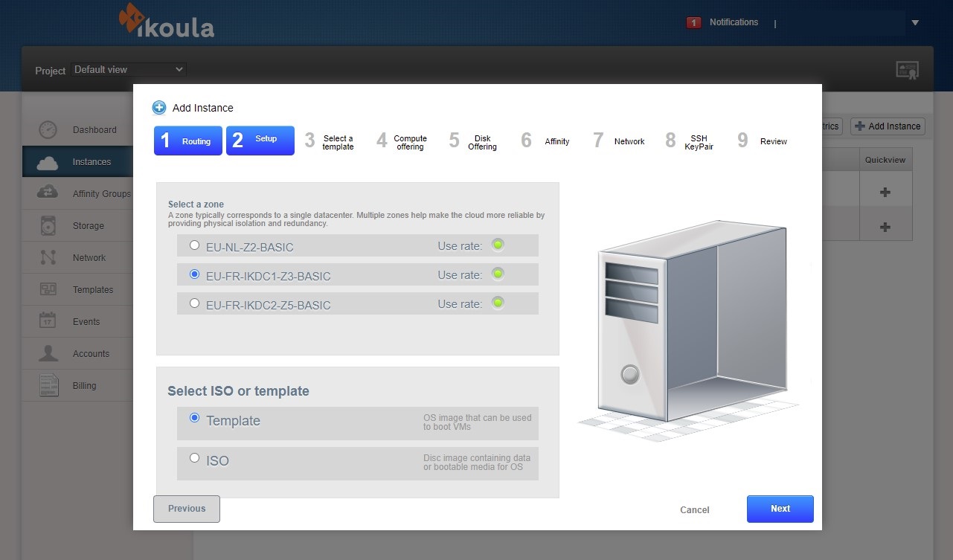Open Storage in the sidebar

click(89, 226)
